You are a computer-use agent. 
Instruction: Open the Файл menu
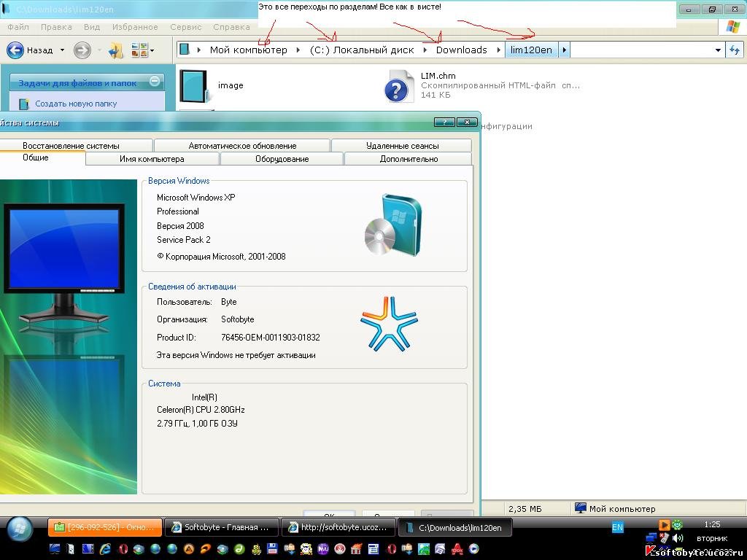pos(18,27)
